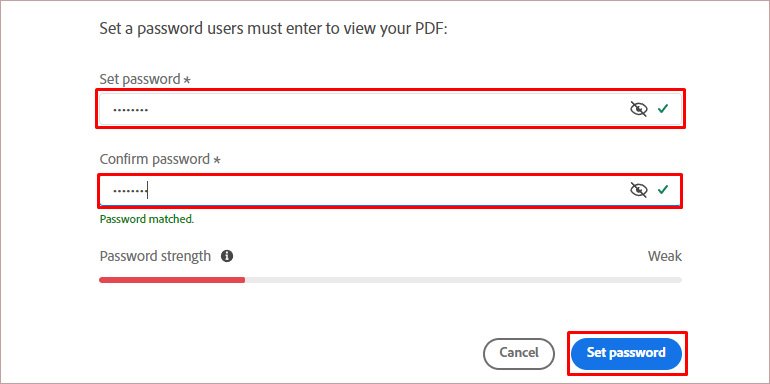Click the green Password matched message
This screenshot has width=770, height=384.
(147, 219)
